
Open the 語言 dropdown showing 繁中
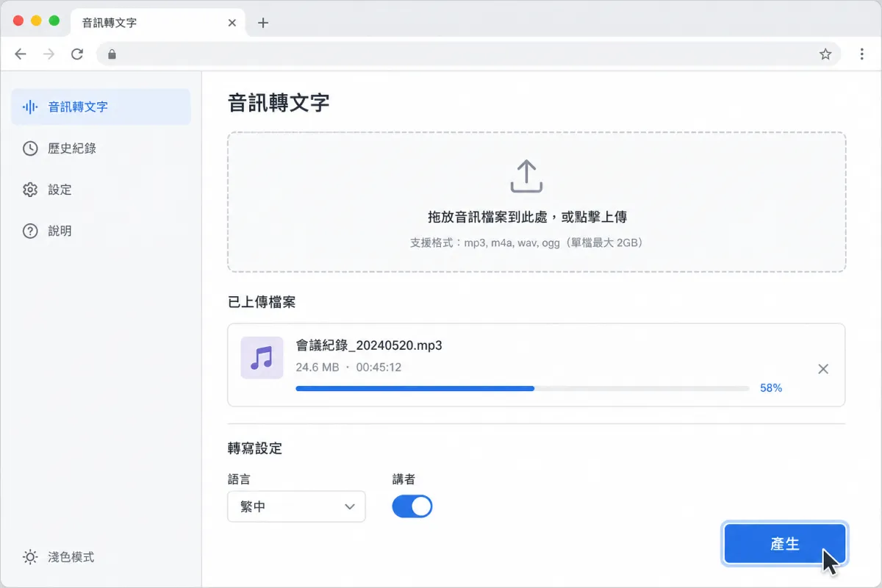click(296, 506)
